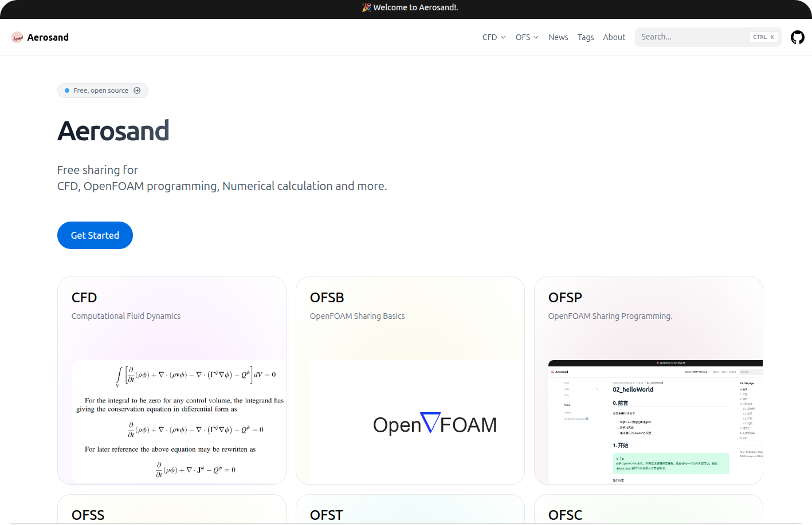Image resolution: width=812 pixels, height=525 pixels.
Task: Click the Aerosand logo in the navbar
Action: click(x=40, y=37)
